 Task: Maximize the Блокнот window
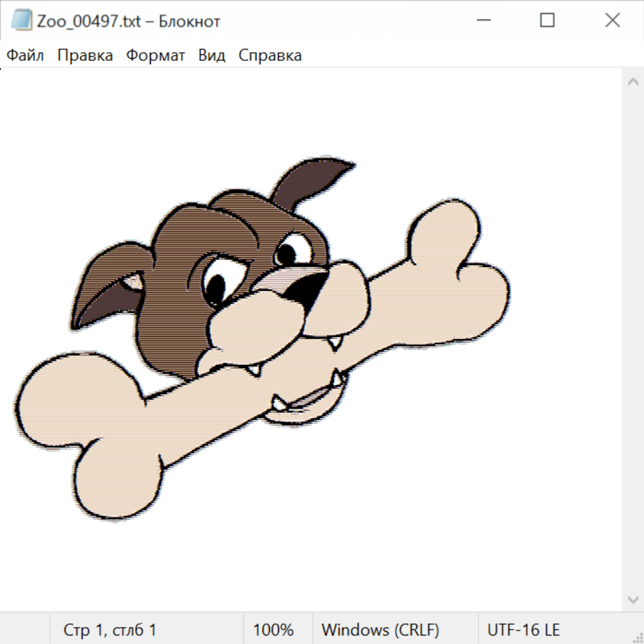pos(547,21)
